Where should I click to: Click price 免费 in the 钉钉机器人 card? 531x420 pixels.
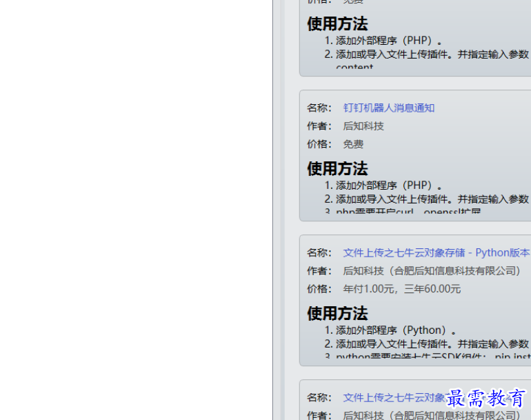pyautogui.click(x=353, y=144)
